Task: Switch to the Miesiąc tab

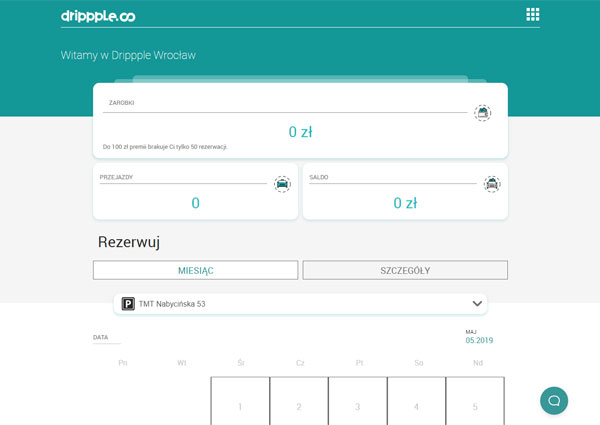Action: tap(196, 270)
